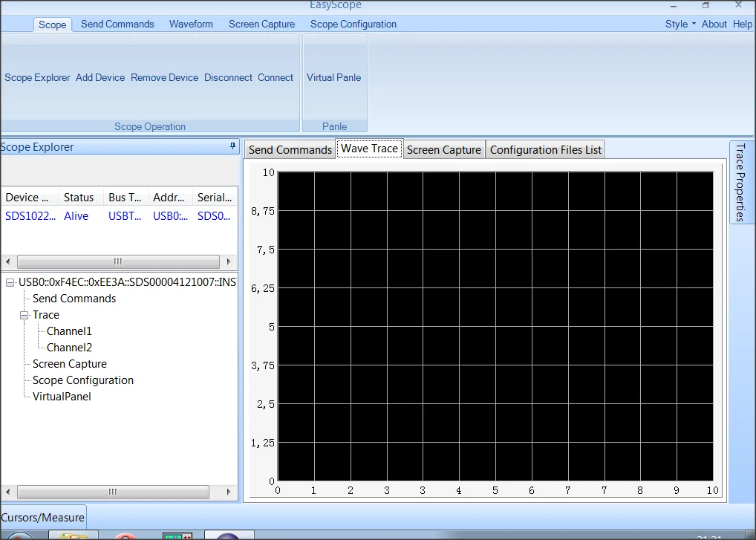
Task: Switch to the Waveform ribbon tab
Action: click(191, 24)
